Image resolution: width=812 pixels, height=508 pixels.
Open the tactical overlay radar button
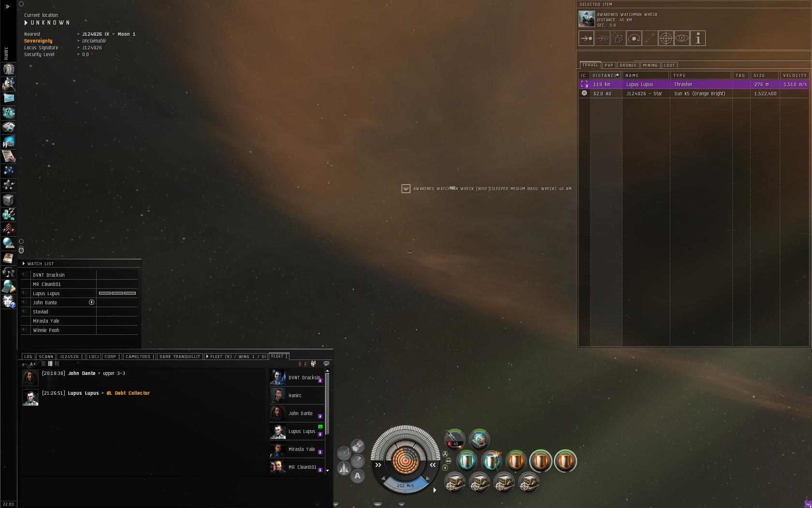344,453
